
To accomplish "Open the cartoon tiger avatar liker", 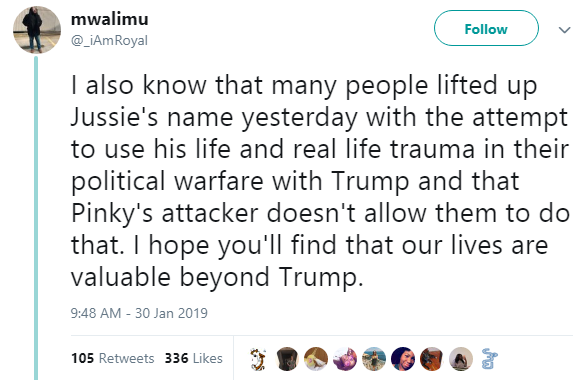I will coord(258,359).
